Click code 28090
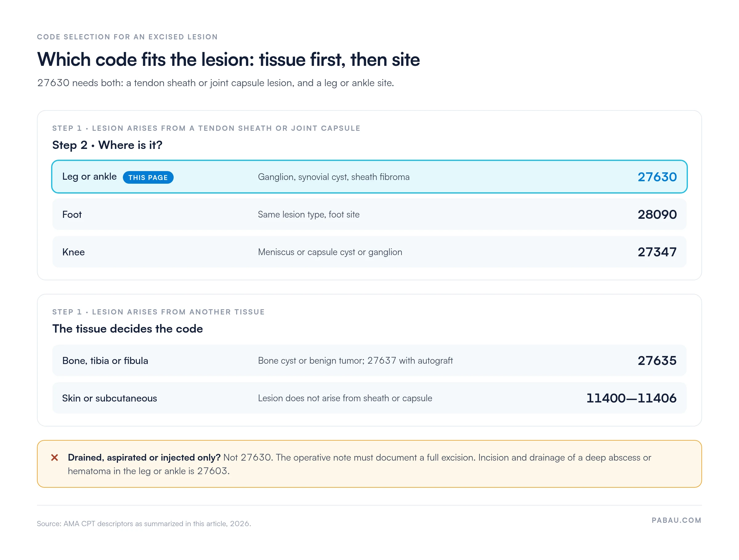Screen dimensions: 739x560 (x=657, y=214)
